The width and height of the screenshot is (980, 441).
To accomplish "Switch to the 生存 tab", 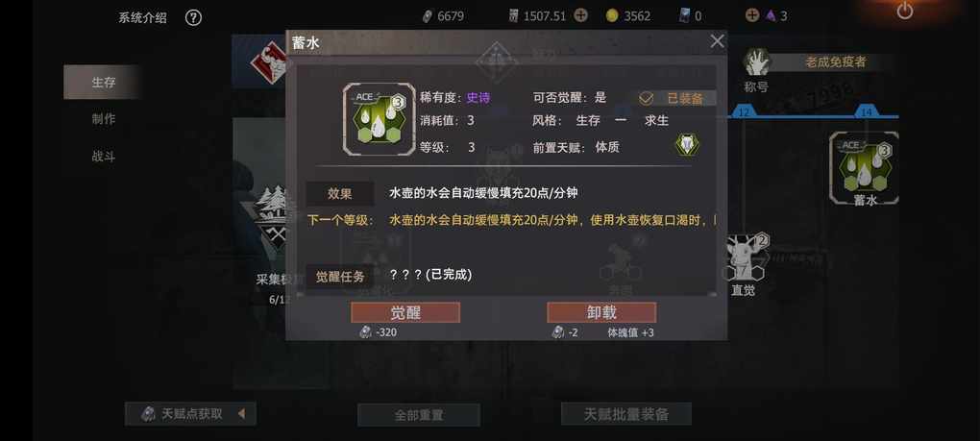I will [x=104, y=82].
